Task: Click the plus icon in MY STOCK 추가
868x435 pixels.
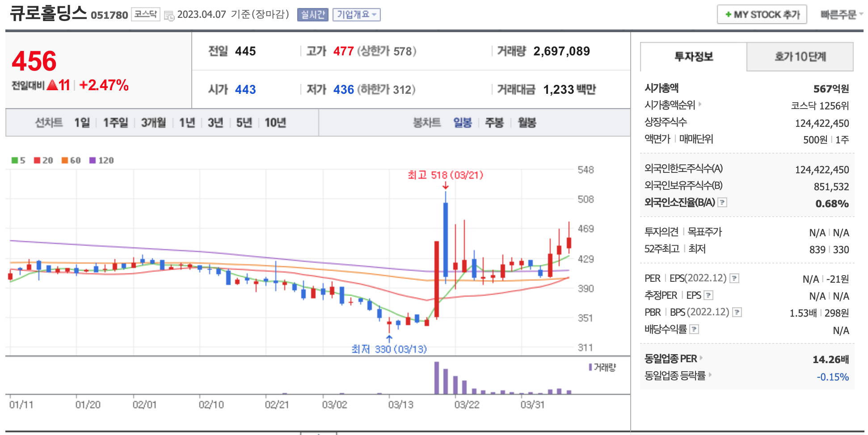Action: (728, 15)
